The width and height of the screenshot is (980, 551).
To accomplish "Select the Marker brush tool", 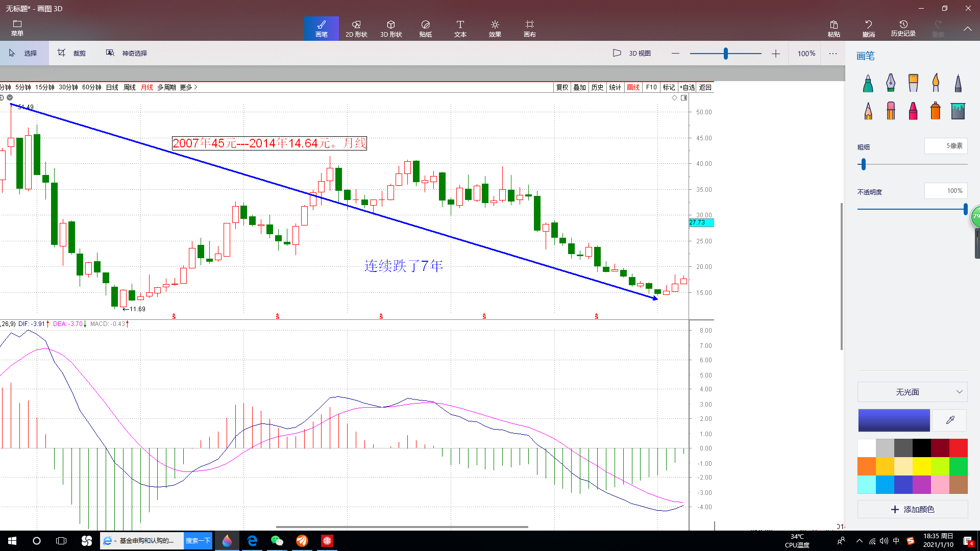I will click(868, 83).
